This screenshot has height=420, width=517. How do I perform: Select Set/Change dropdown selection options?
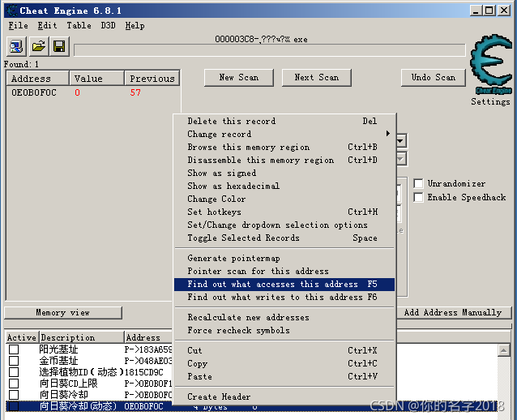point(284,225)
